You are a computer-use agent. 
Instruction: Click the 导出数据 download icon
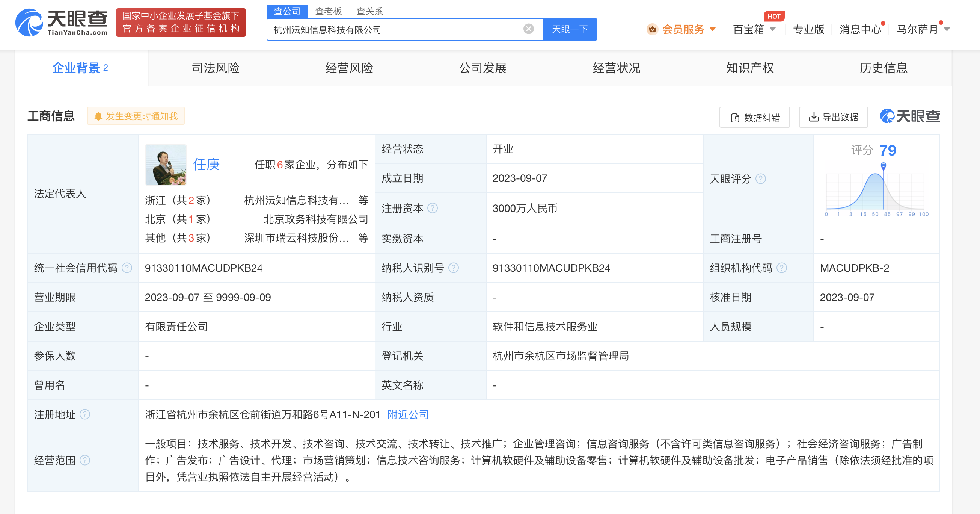[813, 117]
